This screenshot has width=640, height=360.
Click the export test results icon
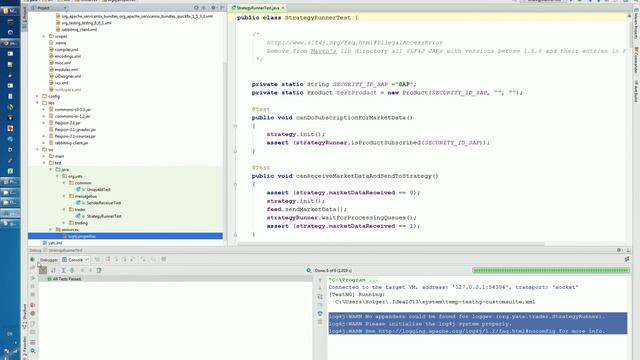99,270
